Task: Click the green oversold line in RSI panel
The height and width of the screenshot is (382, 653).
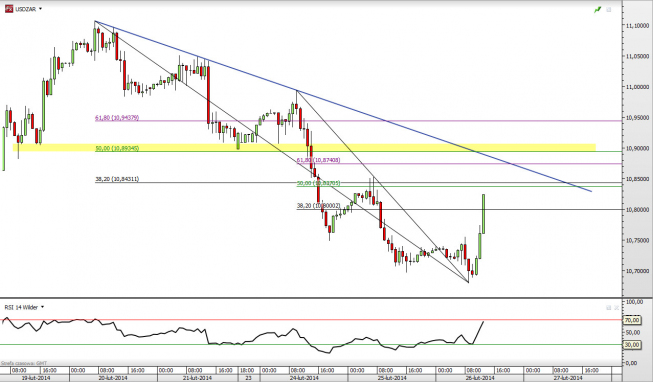Action: coord(311,345)
